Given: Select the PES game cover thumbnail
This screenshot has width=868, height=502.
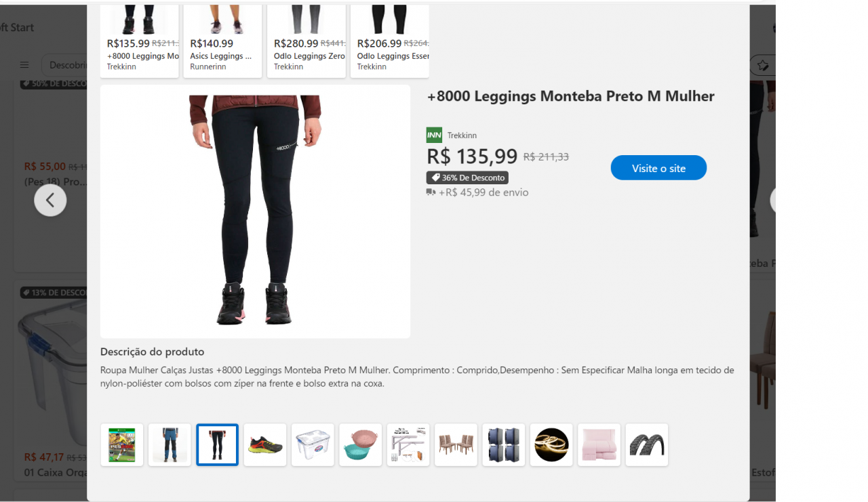Looking at the screenshot, I should [122, 445].
